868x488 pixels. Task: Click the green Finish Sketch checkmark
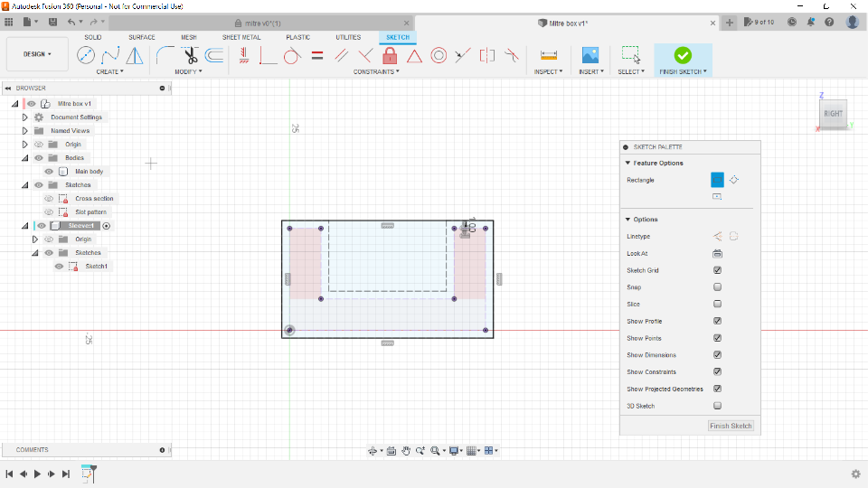click(x=683, y=55)
